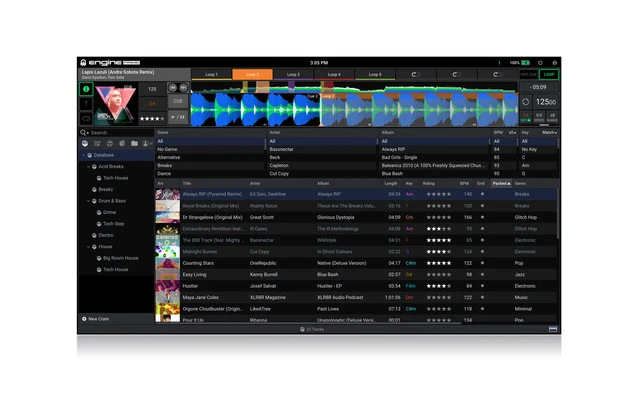The image size is (640, 400).
Task: Open the Key Match dropdown
Action: (549, 133)
